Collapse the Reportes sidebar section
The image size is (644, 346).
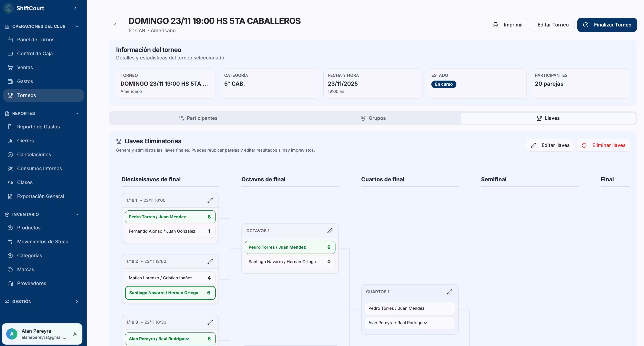77,114
